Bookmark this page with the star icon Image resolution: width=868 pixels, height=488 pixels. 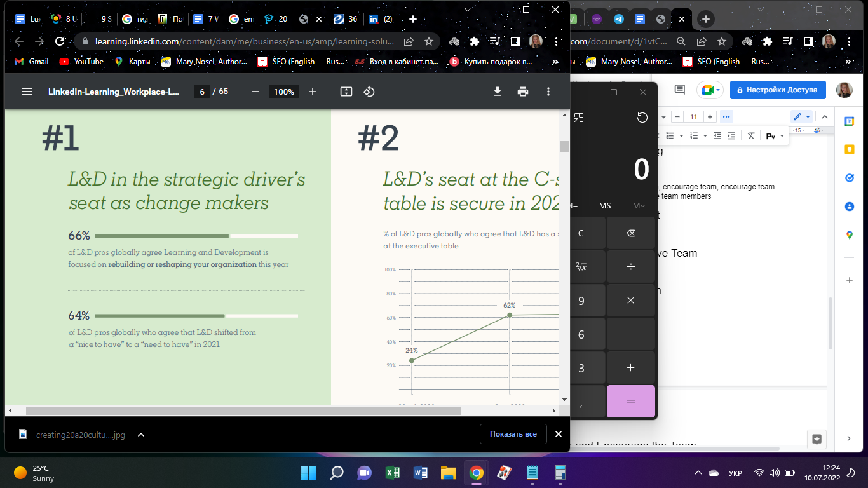pos(429,41)
